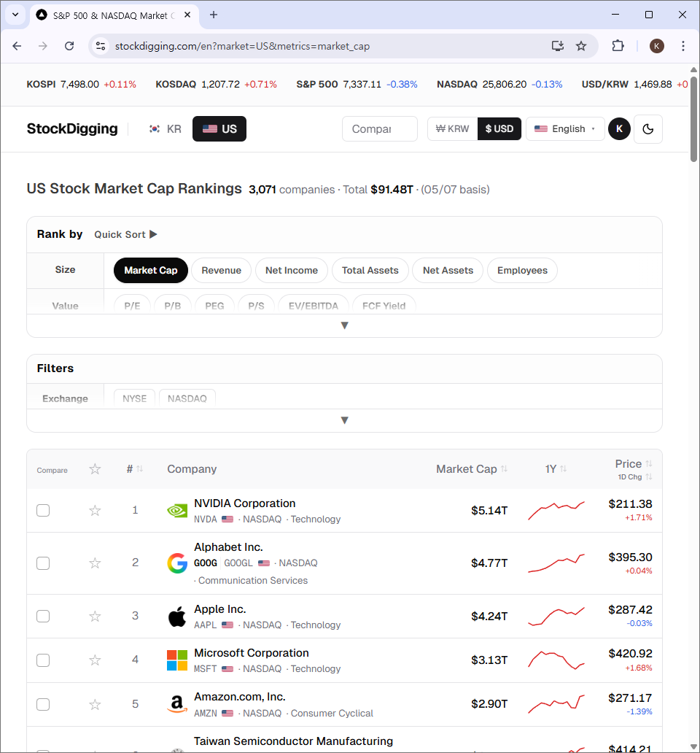Click the Microsoft logo icon
This screenshot has height=753, width=700.
(177, 660)
